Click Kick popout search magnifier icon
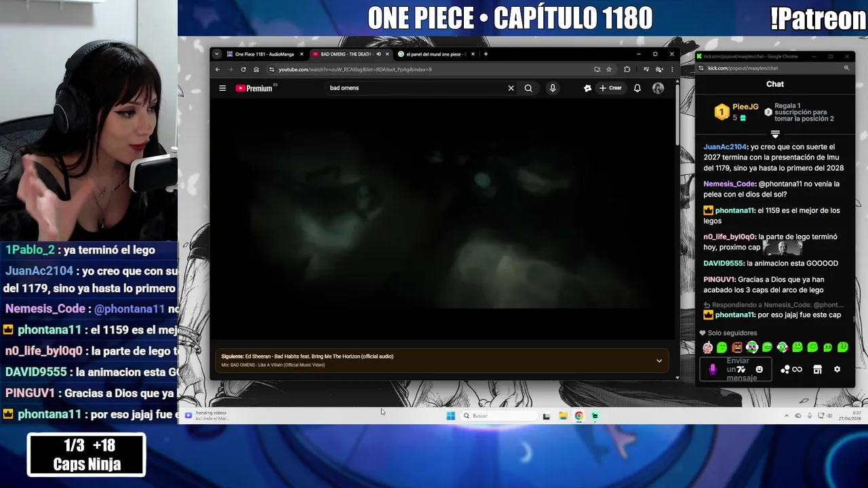 click(846, 68)
